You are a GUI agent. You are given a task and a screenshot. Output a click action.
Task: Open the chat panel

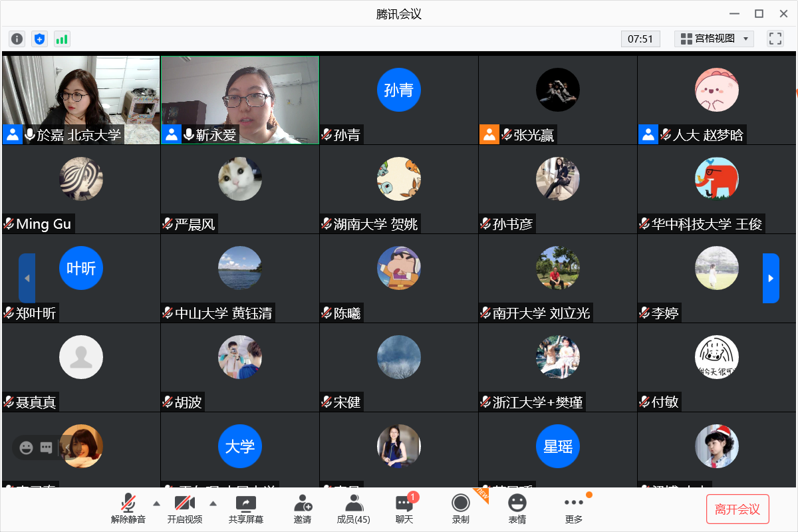point(404,509)
